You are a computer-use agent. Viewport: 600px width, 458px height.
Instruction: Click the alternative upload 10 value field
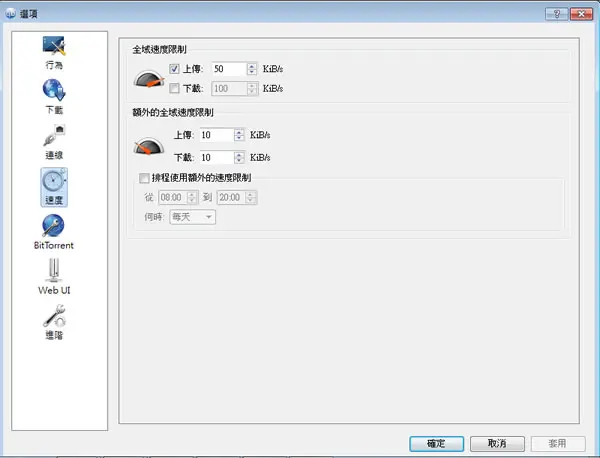coord(216,135)
